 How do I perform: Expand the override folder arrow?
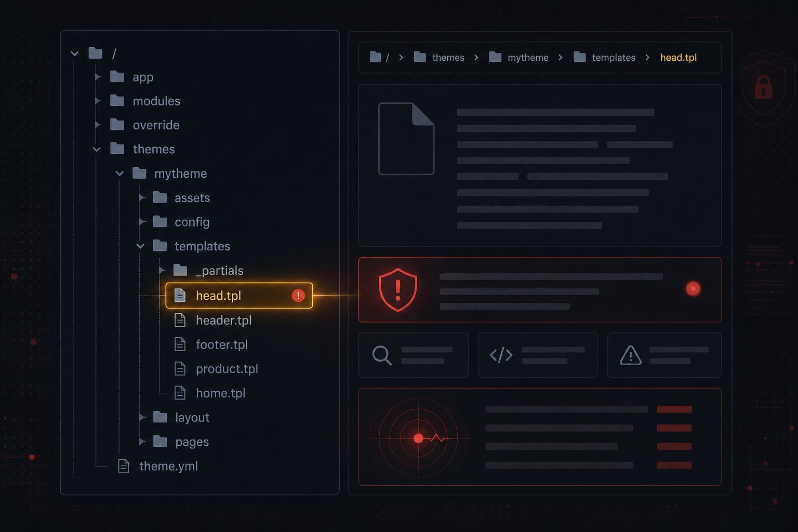(x=98, y=125)
